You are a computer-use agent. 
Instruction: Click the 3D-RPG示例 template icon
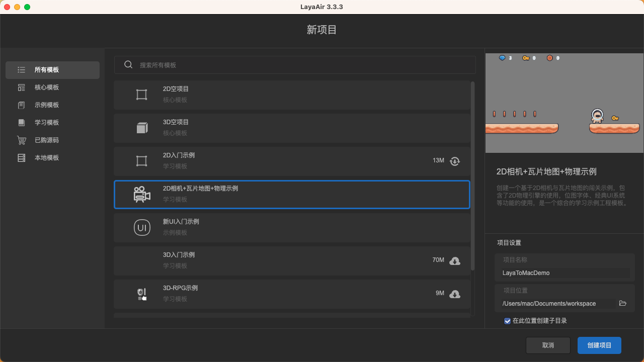(142, 294)
